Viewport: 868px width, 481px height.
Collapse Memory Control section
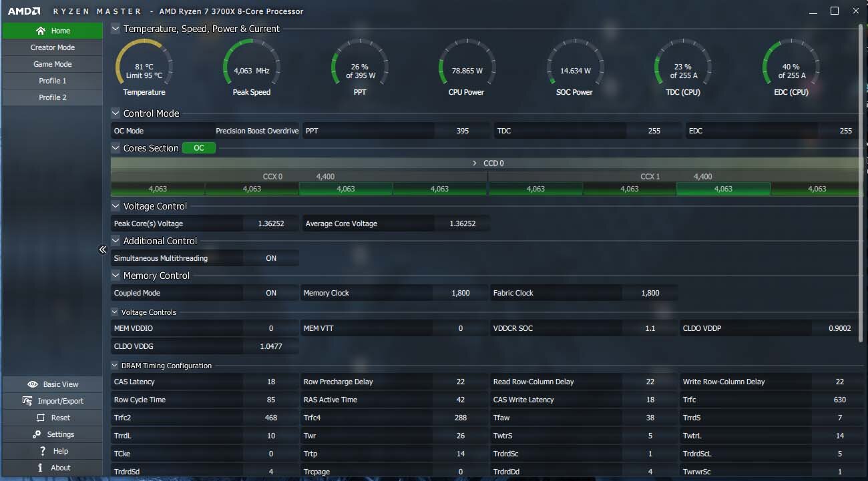coord(116,276)
